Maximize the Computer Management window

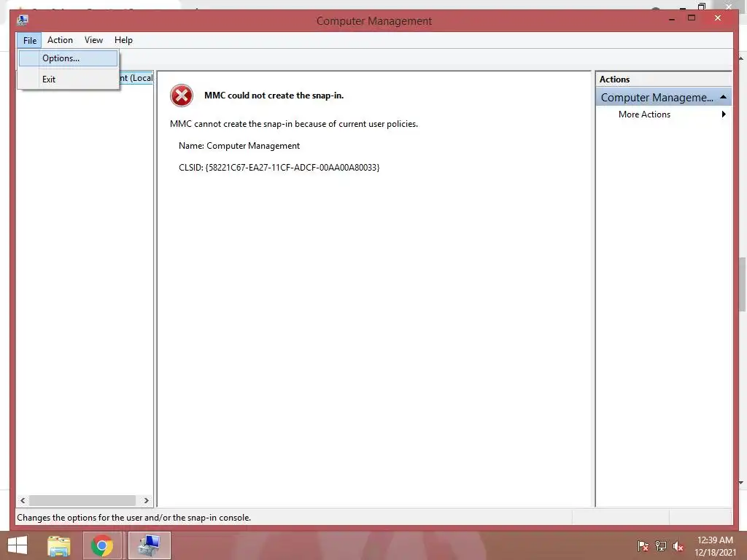point(692,18)
